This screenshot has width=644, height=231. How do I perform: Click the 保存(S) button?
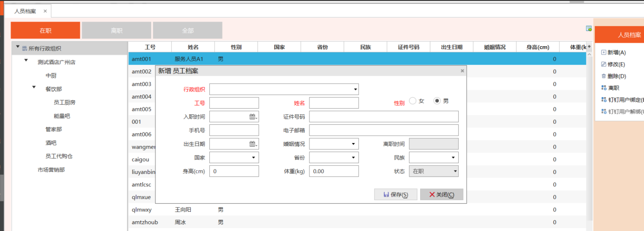pyautogui.click(x=396, y=194)
